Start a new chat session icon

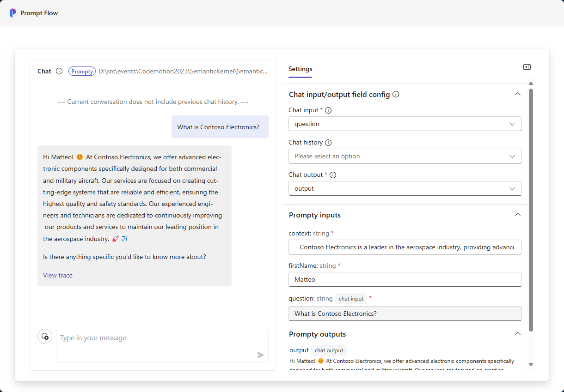[x=45, y=336]
